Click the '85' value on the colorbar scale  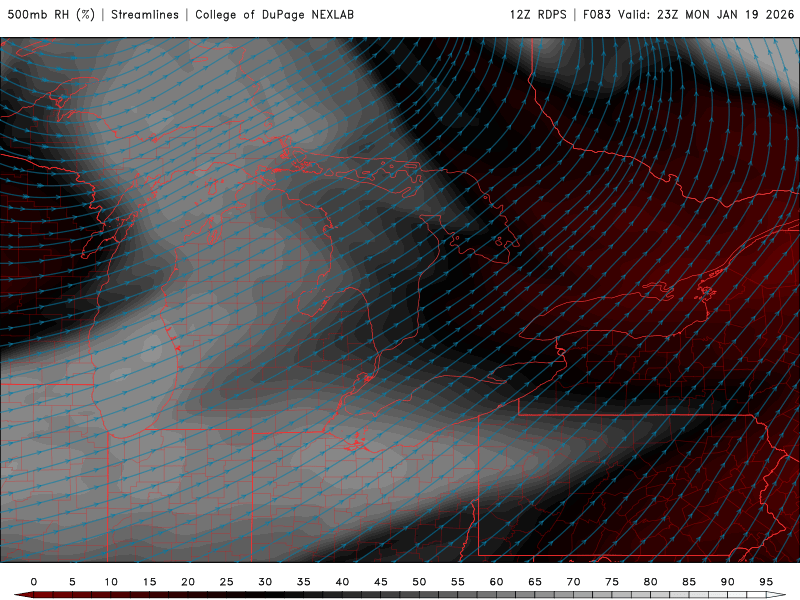tap(689, 582)
